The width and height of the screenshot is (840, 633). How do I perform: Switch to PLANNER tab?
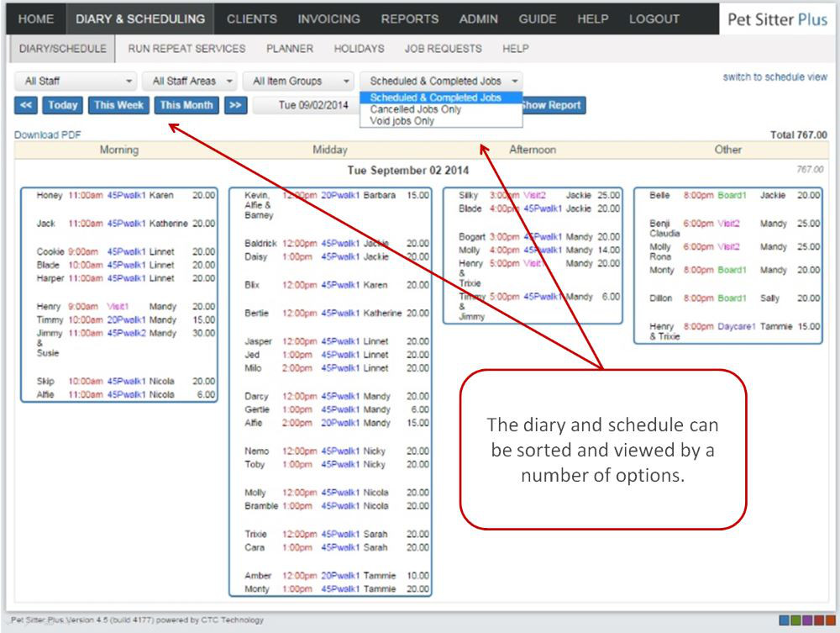pos(290,48)
